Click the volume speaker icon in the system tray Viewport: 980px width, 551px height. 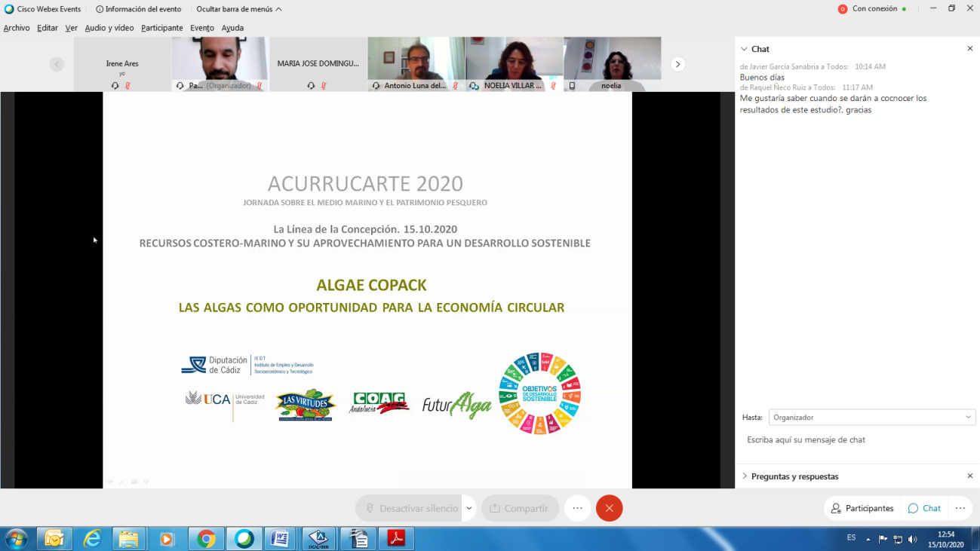click(x=912, y=539)
